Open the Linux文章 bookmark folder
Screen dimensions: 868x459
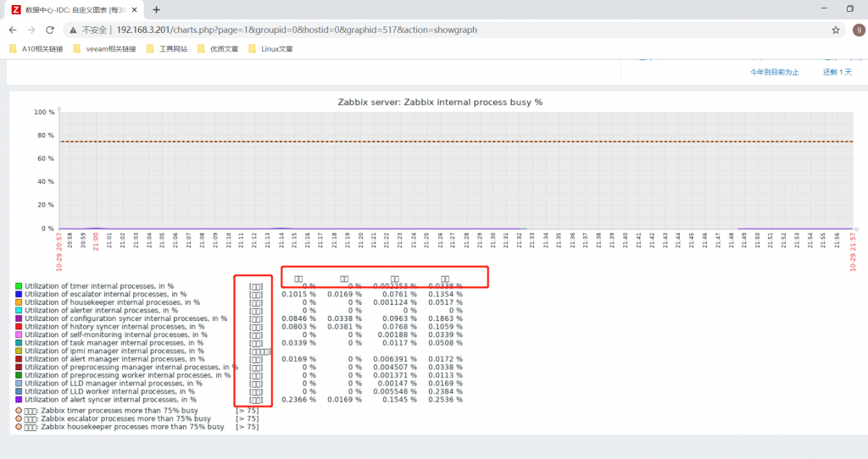[270, 48]
